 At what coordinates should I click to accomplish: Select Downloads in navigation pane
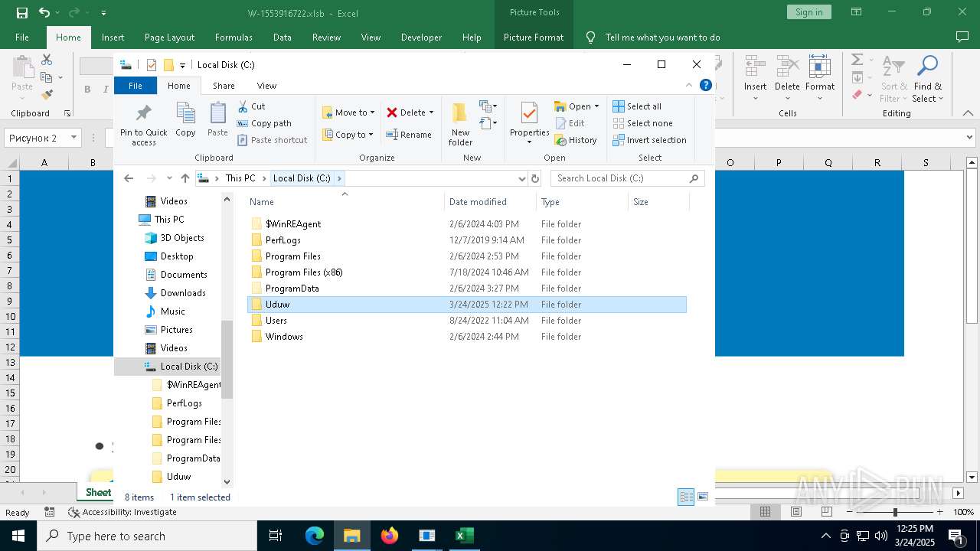pos(183,293)
